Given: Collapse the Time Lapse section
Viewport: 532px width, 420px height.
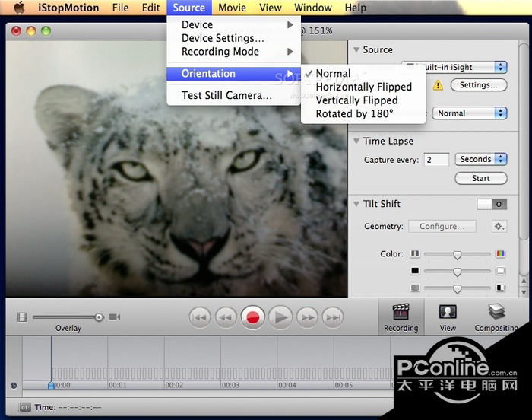Looking at the screenshot, I should pyautogui.click(x=356, y=141).
